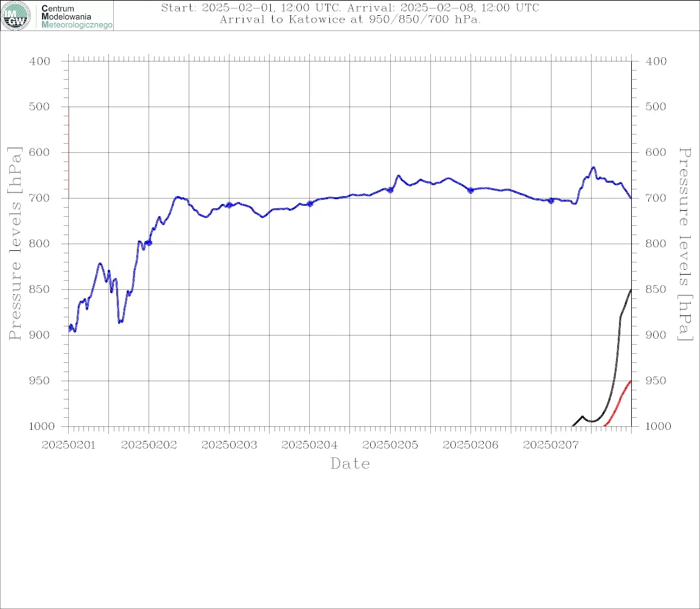Click the blue trajectory start near 900 hPa
The height and width of the screenshot is (609, 700).
(x=70, y=328)
